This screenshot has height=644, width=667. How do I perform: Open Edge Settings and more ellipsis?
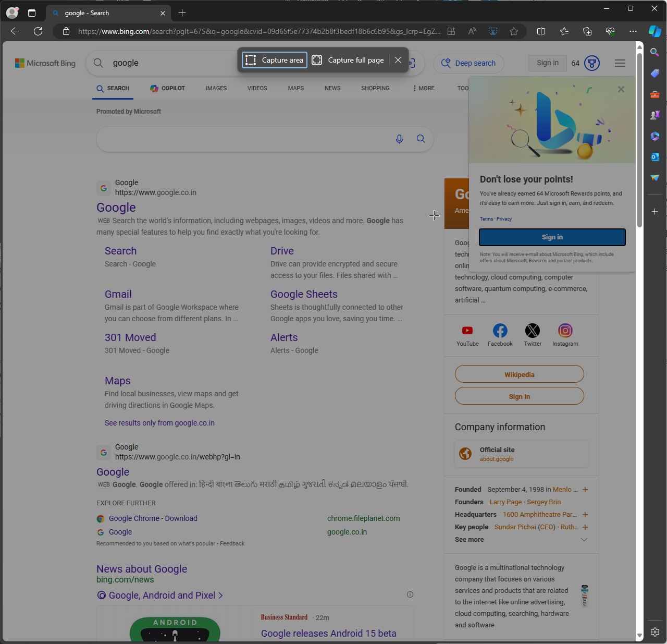633,31
